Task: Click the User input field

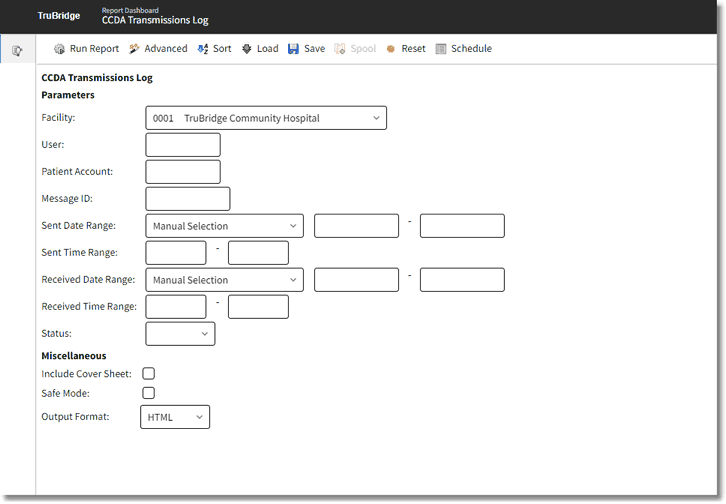Action: 183,145
